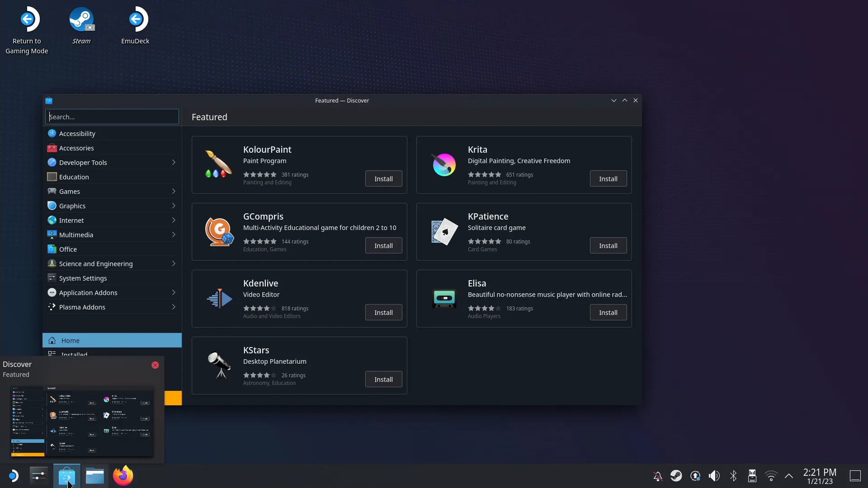This screenshot has height=488, width=868.
Task: Show hidden system tray icons arrow
Action: point(789,476)
